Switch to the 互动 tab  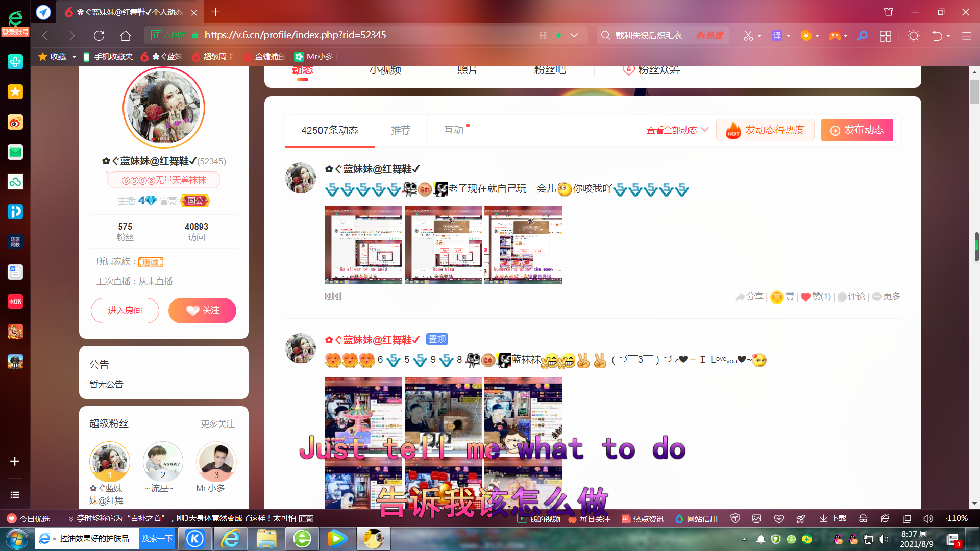click(454, 131)
